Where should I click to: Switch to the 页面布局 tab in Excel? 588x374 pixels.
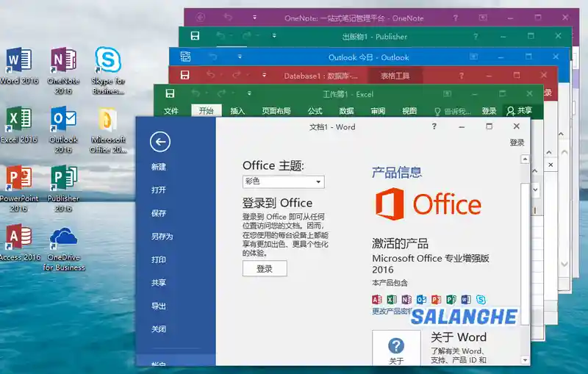pyautogui.click(x=276, y=111)
